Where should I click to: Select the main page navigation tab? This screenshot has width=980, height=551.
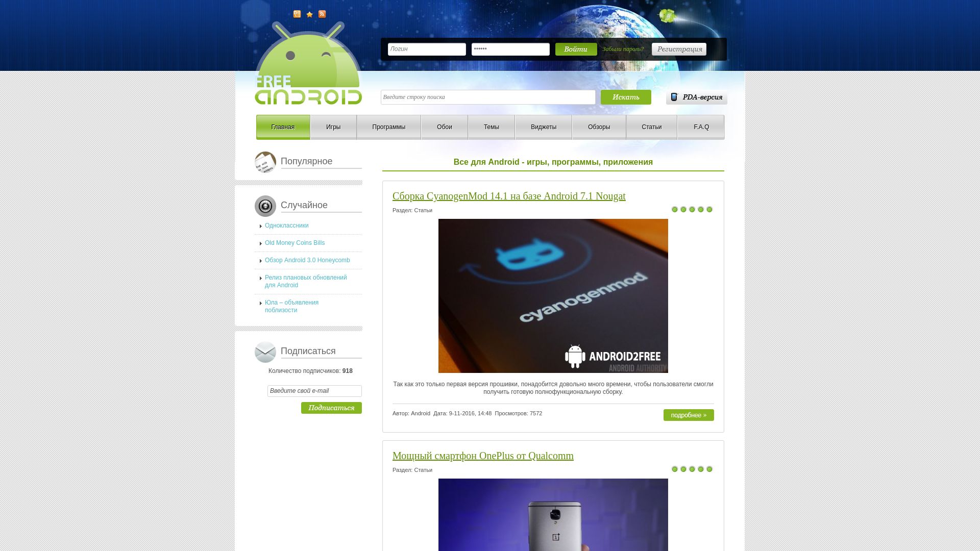283,127
